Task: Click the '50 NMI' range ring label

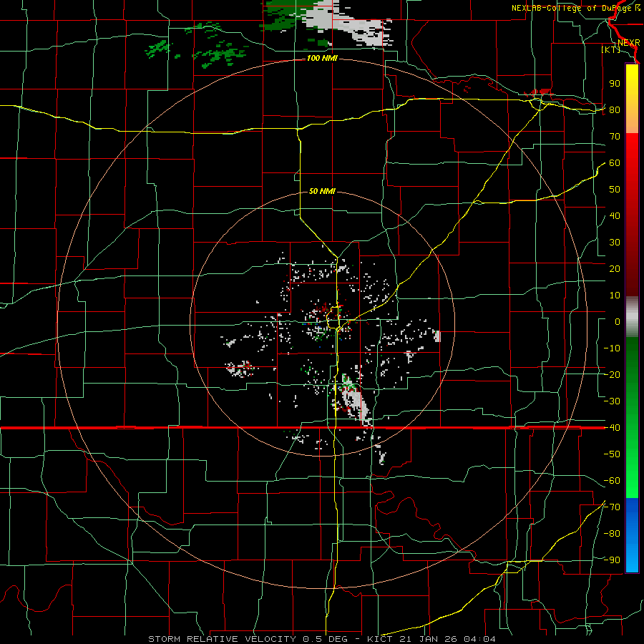Action: click(322, 191)
